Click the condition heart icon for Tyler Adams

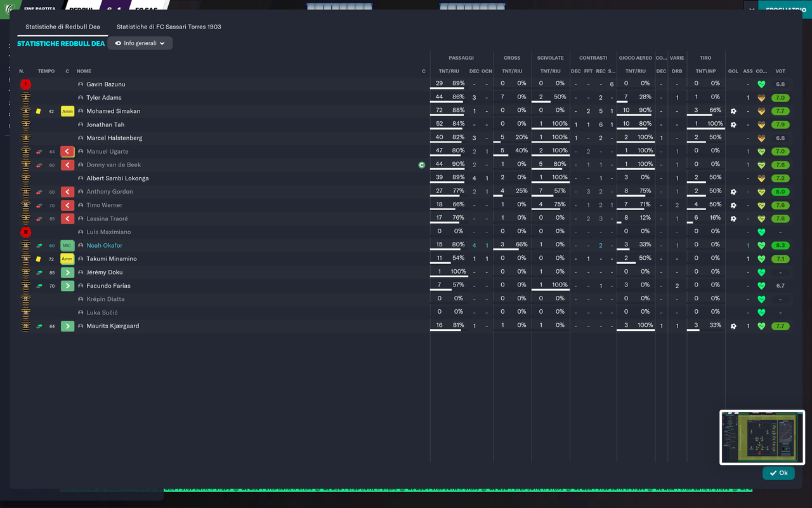click(x=761, y=98)
